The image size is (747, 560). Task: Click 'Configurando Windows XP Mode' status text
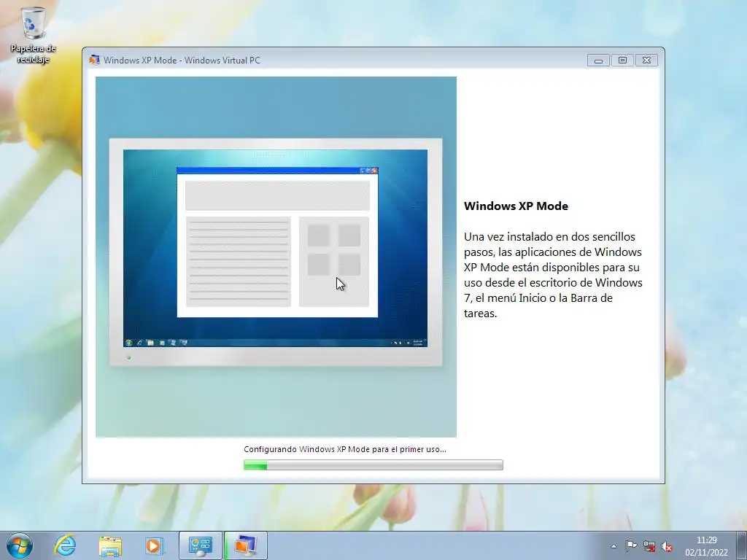click(x=345, y=449)
